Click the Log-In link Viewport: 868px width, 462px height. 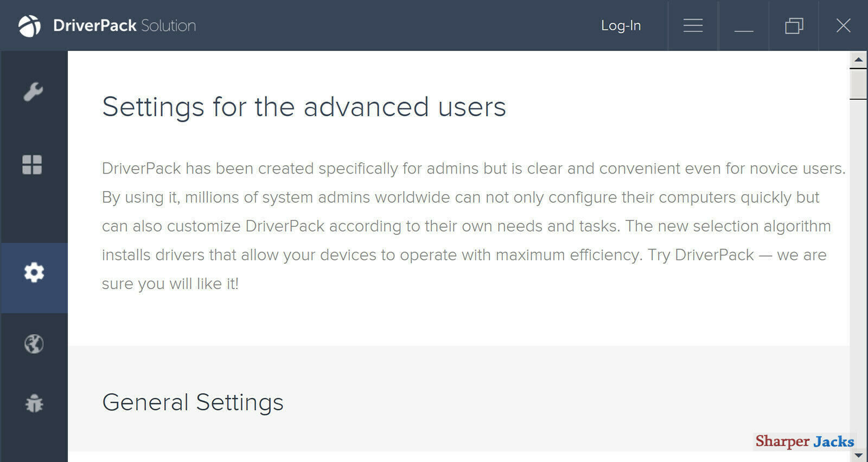[621, 25]
